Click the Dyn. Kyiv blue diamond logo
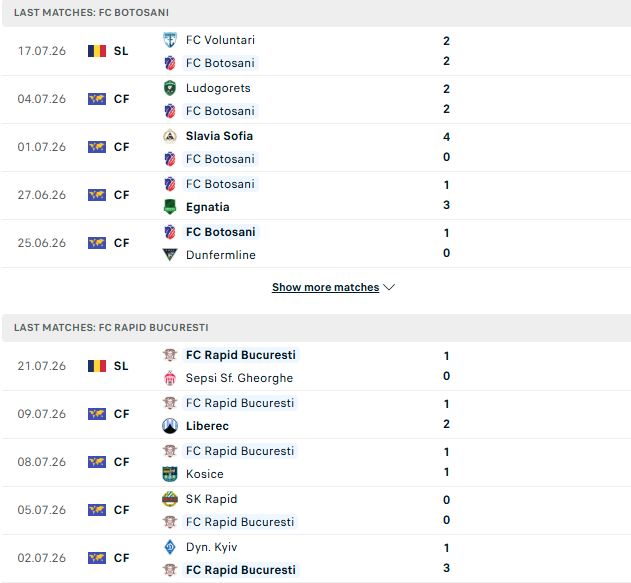This screenshot has height=583, width=631. [x=170, y=547]
